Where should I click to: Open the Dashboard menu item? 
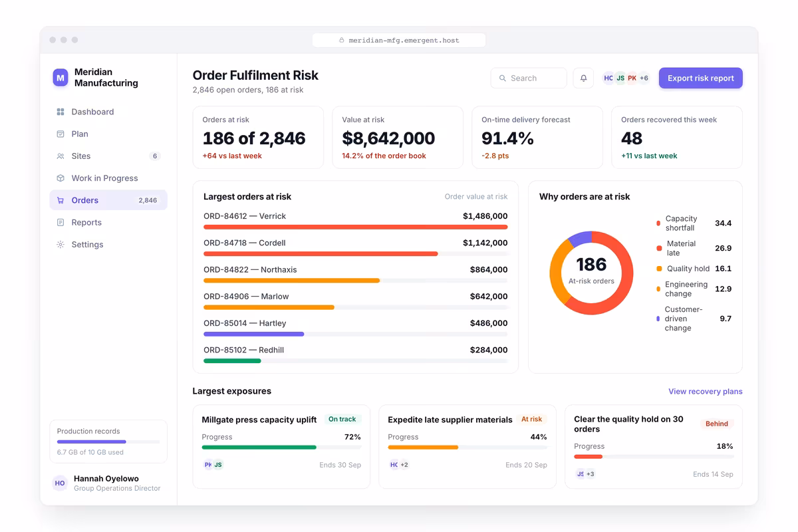click(108, 112)
